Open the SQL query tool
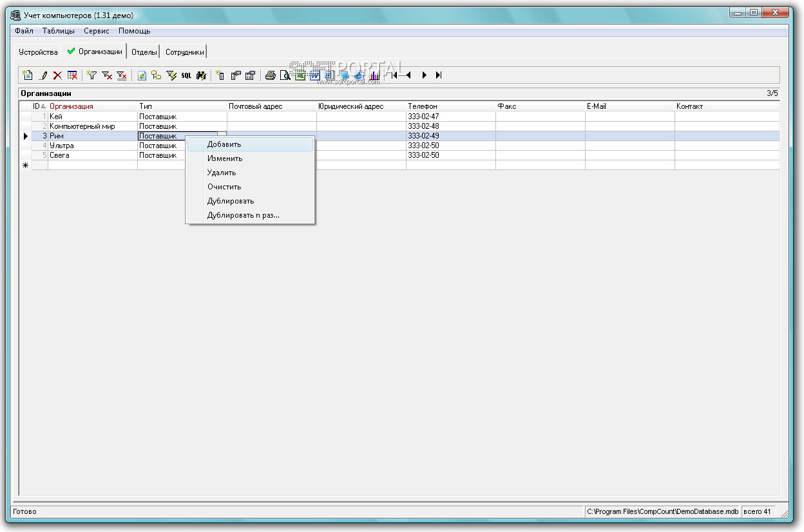Screen dimensions: 804x532 pos(186,75)
